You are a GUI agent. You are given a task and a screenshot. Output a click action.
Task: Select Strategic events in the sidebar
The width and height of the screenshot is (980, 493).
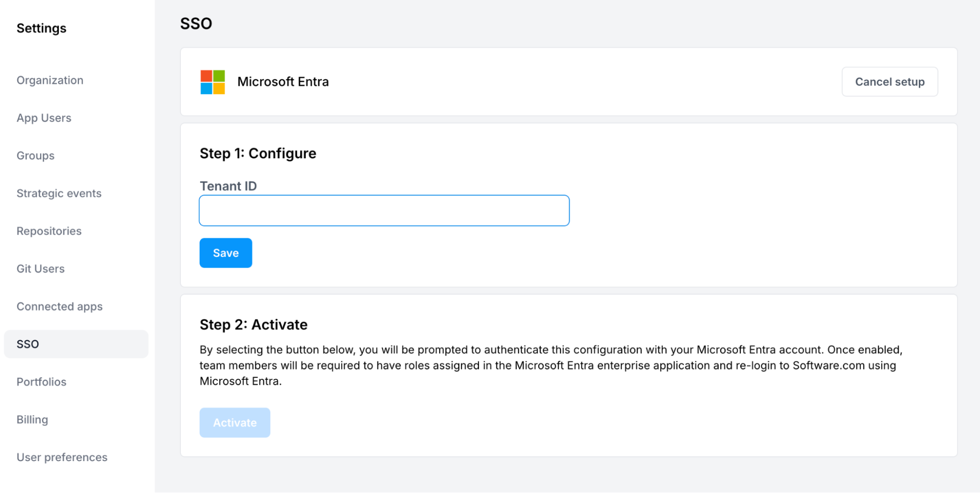59,194
